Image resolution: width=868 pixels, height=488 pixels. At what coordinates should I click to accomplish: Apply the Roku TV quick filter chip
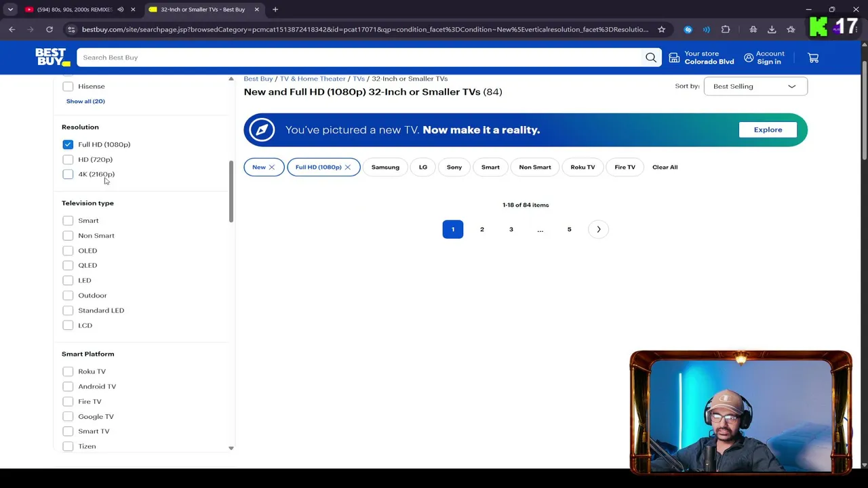(x=583, y=167)
